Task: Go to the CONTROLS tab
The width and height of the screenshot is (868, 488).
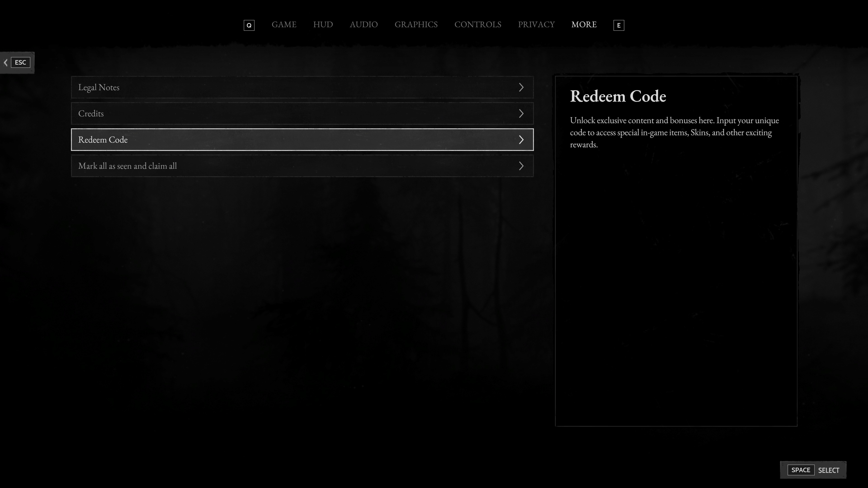Action: (478, 25)
